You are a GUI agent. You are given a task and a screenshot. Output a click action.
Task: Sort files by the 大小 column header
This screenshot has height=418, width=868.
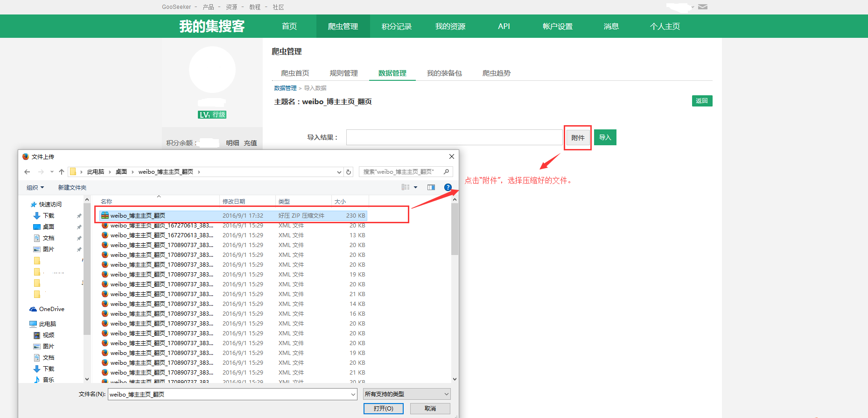[x=350, y=201]
